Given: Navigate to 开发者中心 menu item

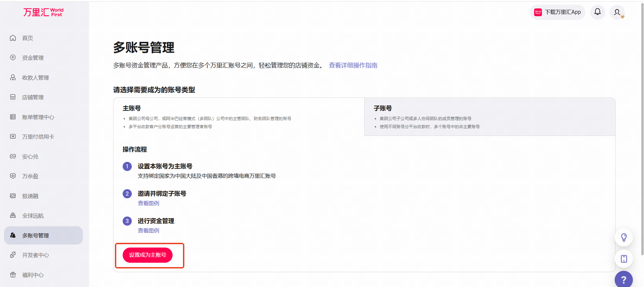Looking at the screenshot, I should [x=35, y=255].
